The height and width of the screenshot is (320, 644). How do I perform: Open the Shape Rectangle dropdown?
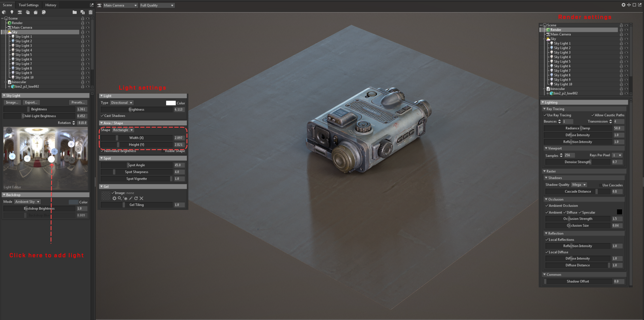(x=123, y=130)
